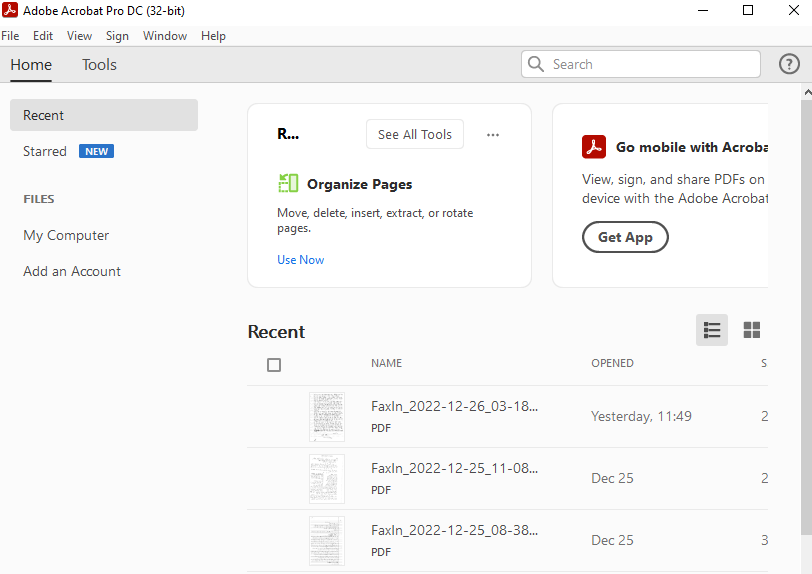Open thumbnail of FaxIn_2022-12-26 PDF
Viewport: 812px width, 574px height.
tap(327, 417)
